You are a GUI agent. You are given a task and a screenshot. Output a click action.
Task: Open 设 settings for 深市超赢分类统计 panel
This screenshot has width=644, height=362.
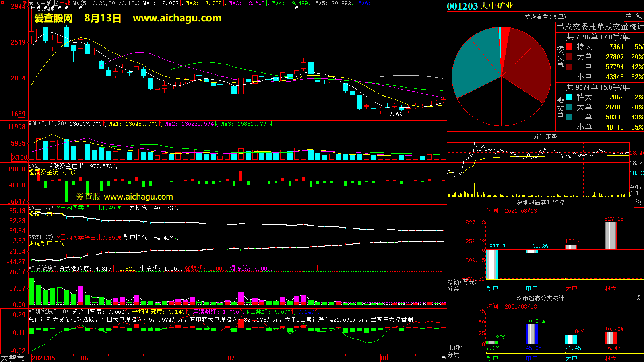639,298
